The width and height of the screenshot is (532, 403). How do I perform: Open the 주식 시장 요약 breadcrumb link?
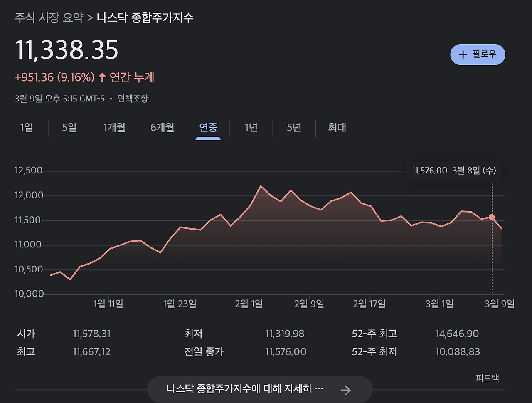49,18
